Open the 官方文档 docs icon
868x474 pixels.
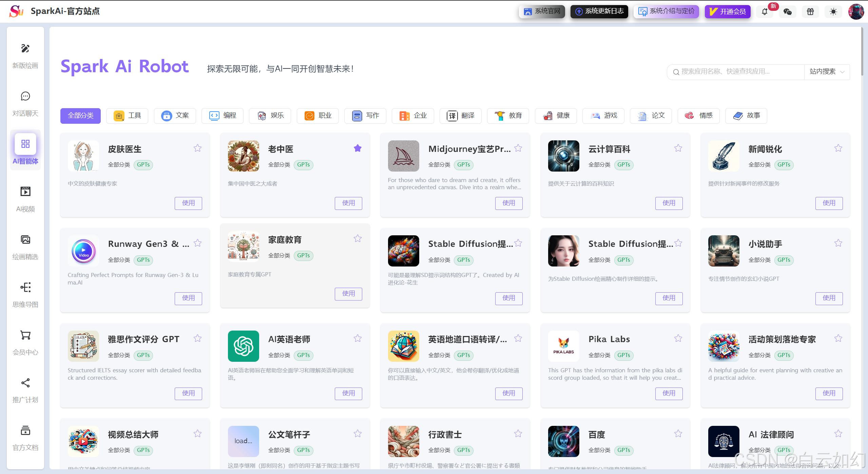(x=25, y=431)
